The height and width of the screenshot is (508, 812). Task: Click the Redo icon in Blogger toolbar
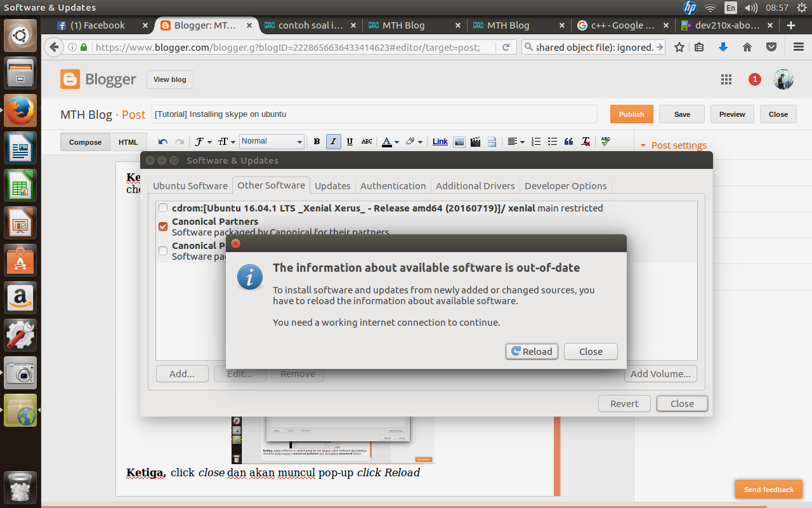pos(180,142)
